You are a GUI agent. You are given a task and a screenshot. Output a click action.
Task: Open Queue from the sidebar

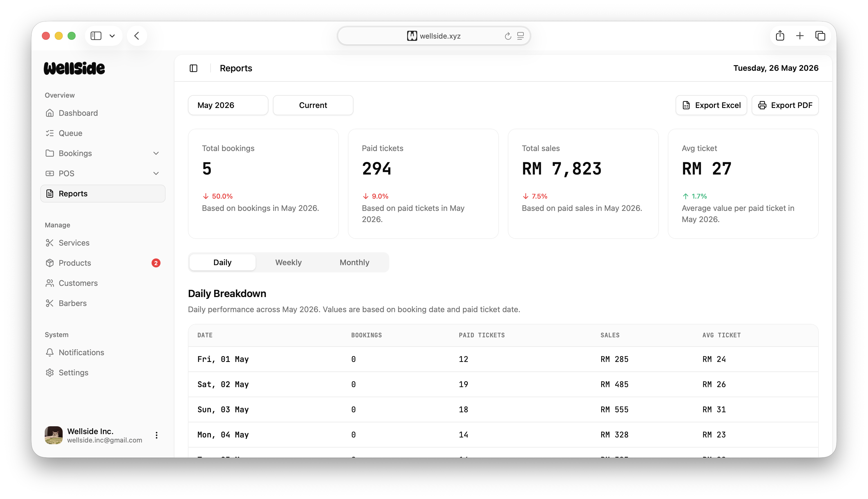(103, 133)
